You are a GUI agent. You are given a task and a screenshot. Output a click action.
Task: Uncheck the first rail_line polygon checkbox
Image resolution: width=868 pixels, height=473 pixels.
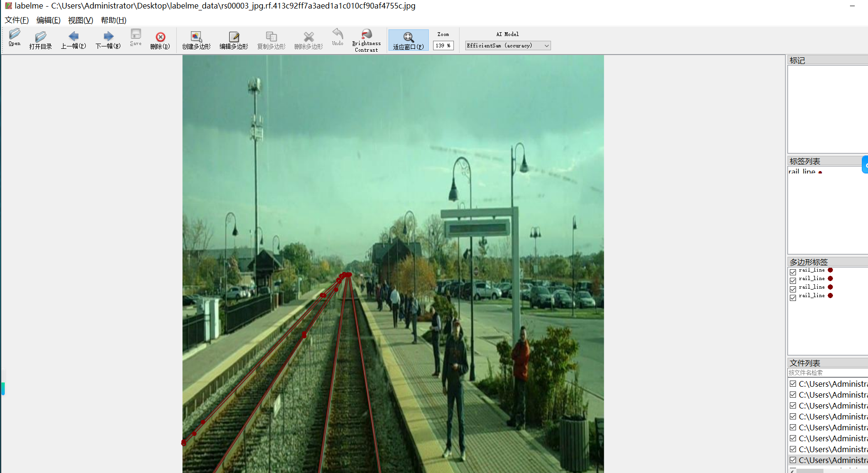[793, 272]
